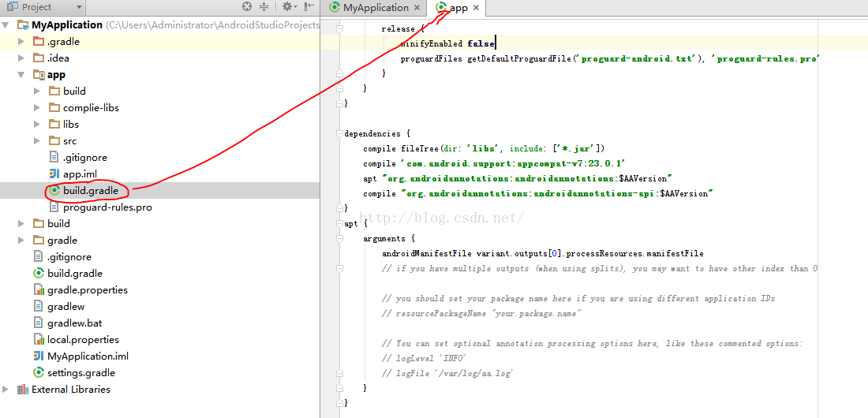The height and width of the screenshot is (418, 868).
Task: Collapse the MyApplication root node
Action: [x=6, y=25]
